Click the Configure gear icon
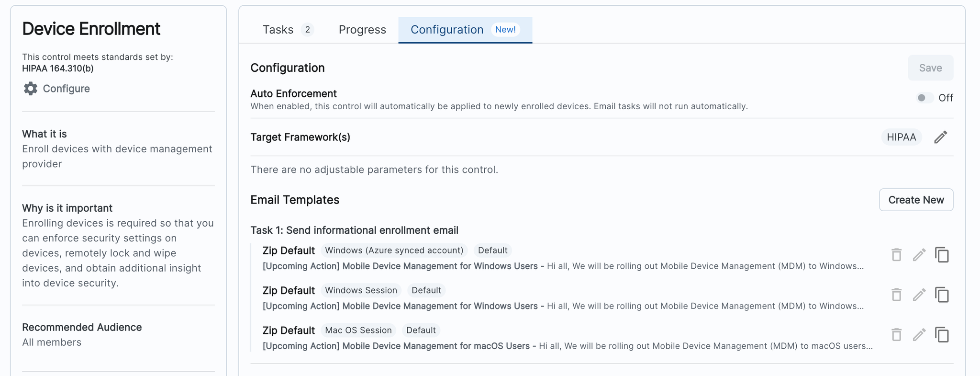The width and height of the screenshot is (980, 376). (x=31, y=89)
